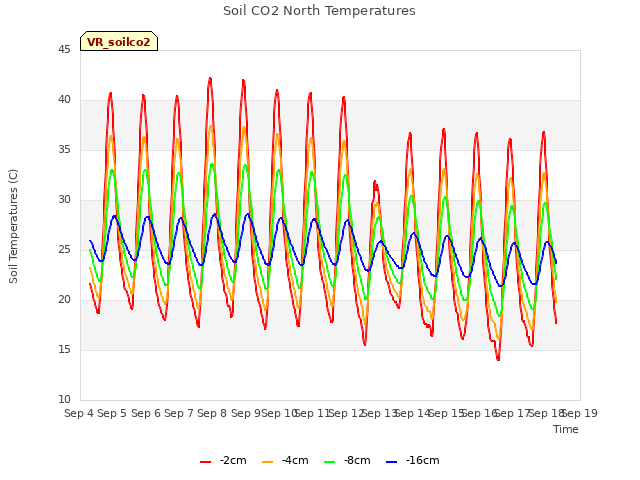Click the 15 y-axis tick label
Screen dimensions: 640x480
[x=64, y=349]
